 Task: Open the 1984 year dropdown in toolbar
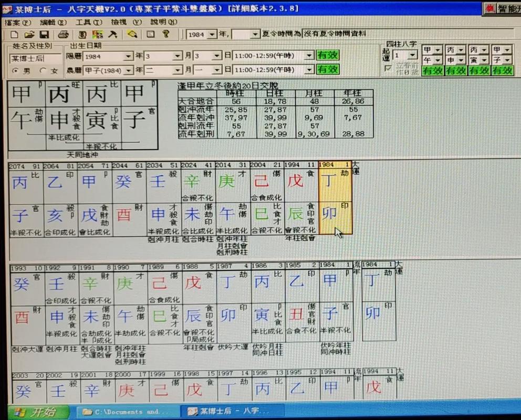pyautogui.click(x=213, y=34)
